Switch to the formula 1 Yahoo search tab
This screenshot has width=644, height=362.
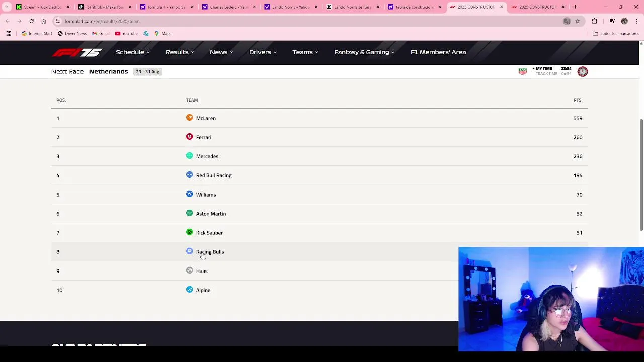click(167, 7)
